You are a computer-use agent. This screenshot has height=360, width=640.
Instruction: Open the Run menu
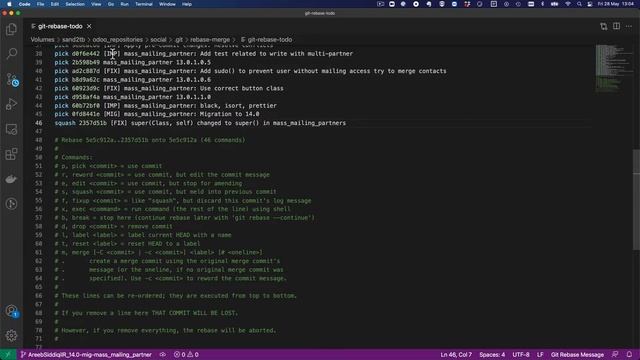(x=124, y=4)
